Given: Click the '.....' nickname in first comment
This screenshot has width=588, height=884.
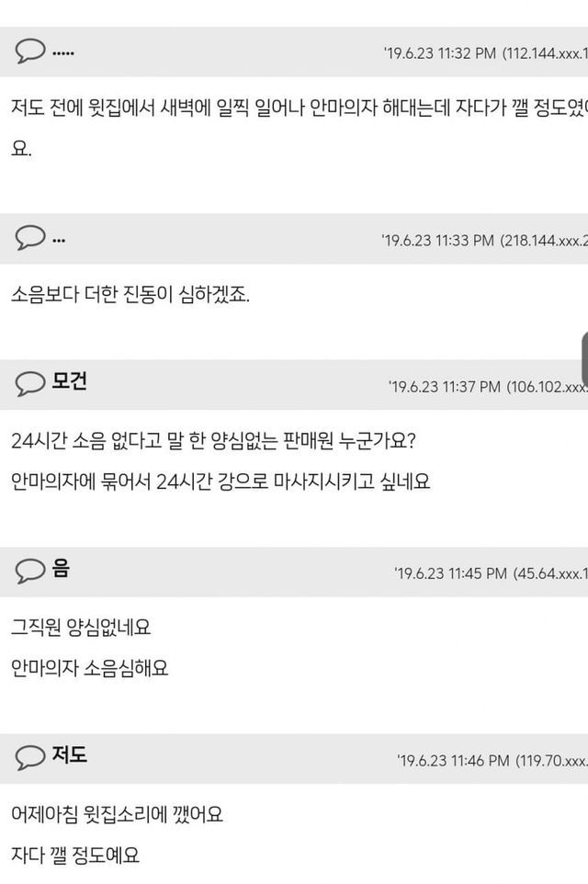Looking at the screenshot, I should click(x=63, y=54).
